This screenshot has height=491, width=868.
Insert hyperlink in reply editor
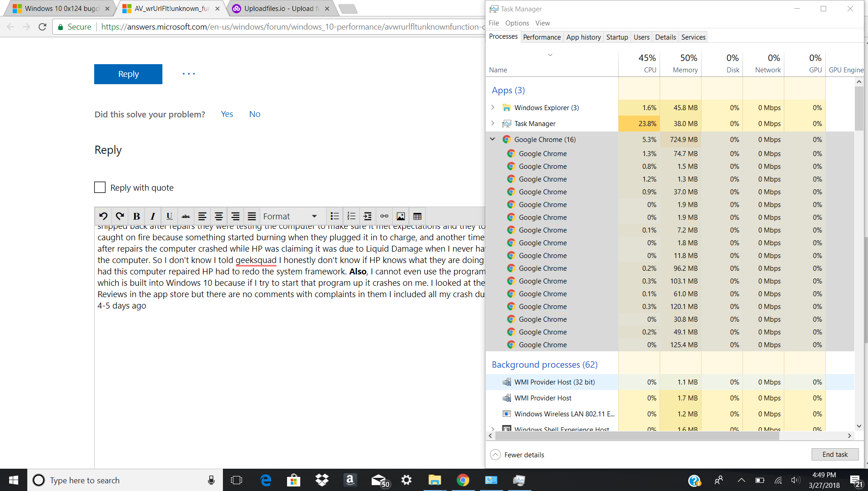[x=384, y=216]
